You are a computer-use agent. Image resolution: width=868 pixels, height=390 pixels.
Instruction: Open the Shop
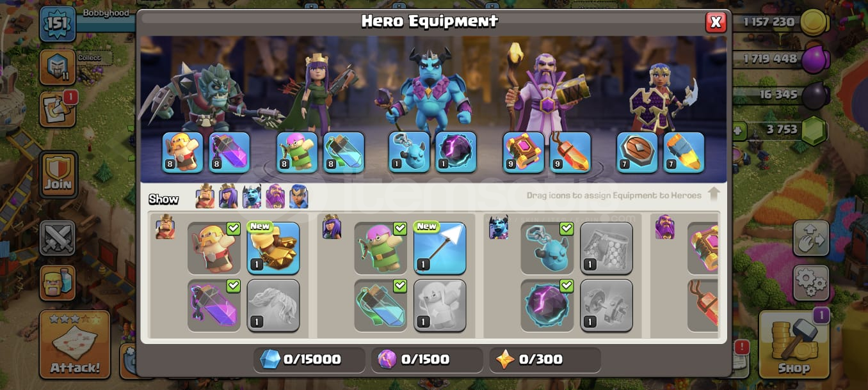pyautogui.click(x=794, y=344)
